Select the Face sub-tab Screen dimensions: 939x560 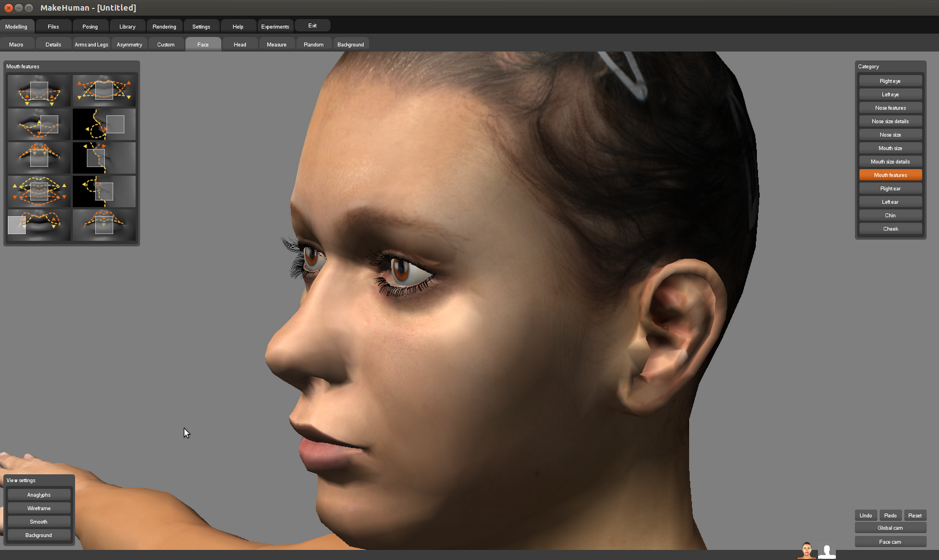[x=203, y=45]
